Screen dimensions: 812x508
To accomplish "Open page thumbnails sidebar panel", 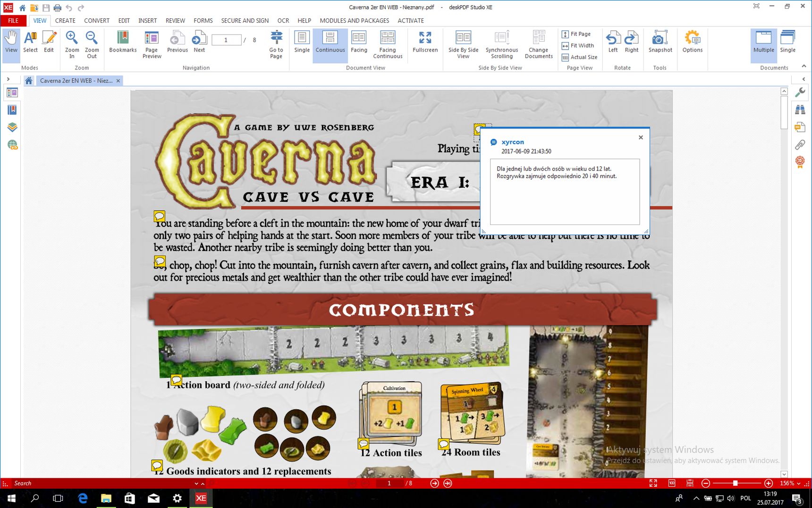I will (12, 93).
